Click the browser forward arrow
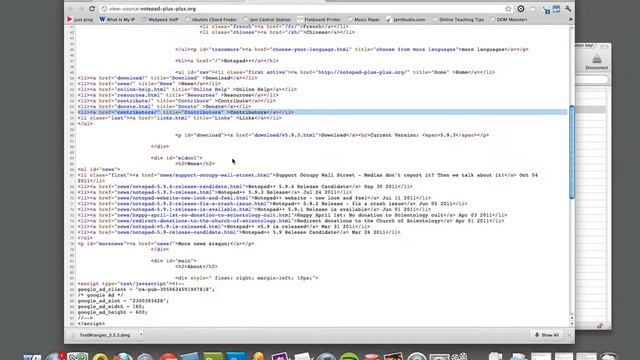640x360 pixels. pos(81,9)
